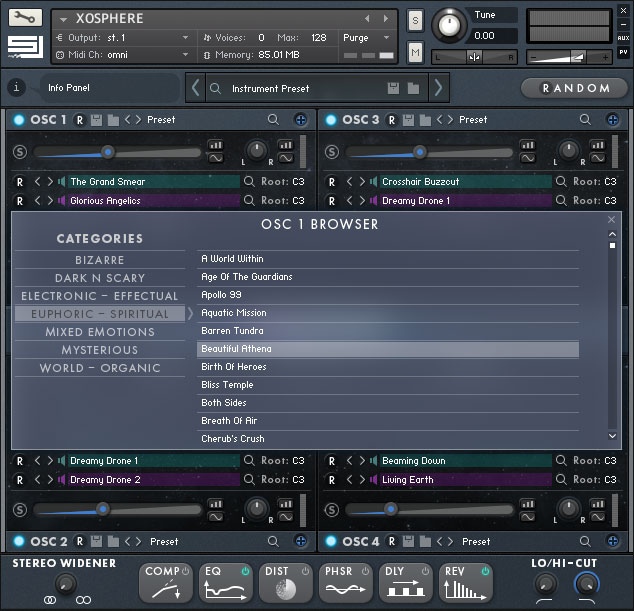Click the Instrument Preset save icon

pos(393,88)
